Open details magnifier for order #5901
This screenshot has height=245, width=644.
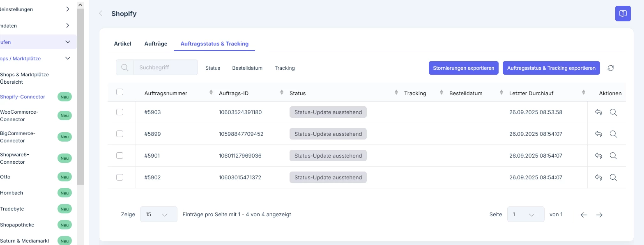[613, 156]
